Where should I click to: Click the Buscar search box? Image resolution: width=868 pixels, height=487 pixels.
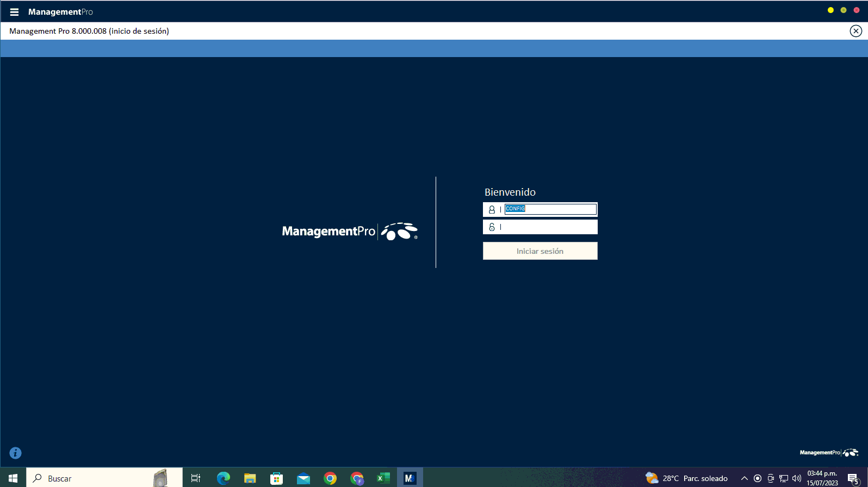(98, 478)
